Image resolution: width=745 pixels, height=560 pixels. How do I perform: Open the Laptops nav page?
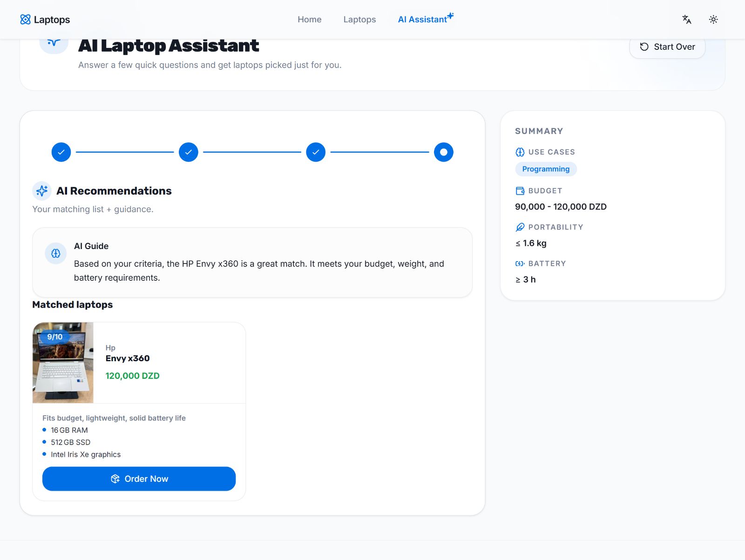[x=359, y=20]
